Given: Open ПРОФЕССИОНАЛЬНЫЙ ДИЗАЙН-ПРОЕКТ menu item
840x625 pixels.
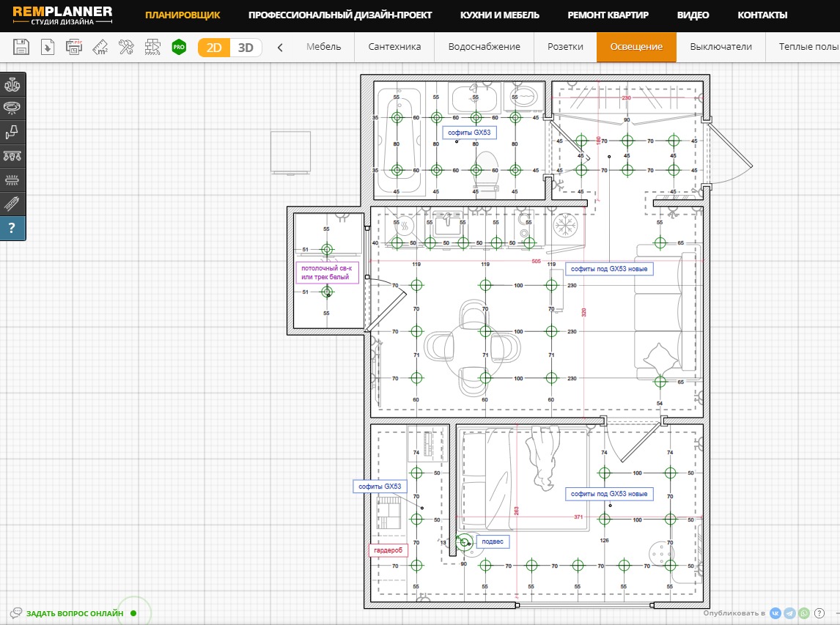Looking at the screenshot, I should click(340, 15).
